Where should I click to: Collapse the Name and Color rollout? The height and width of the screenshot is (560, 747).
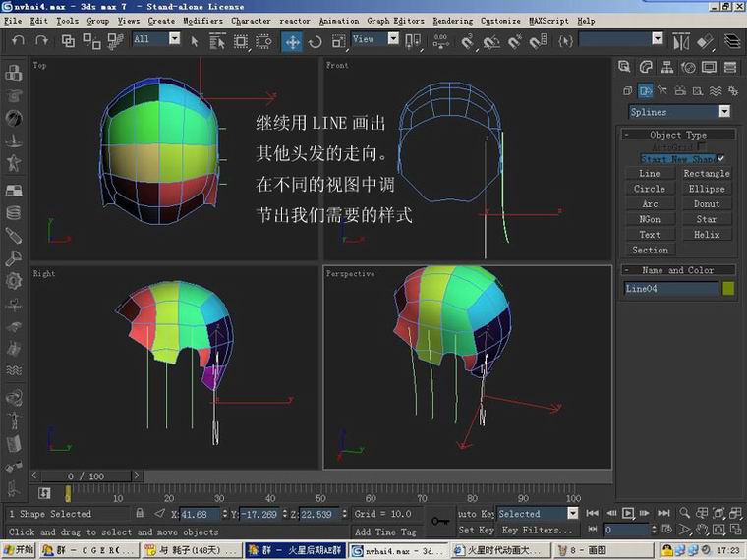[678, 270]
